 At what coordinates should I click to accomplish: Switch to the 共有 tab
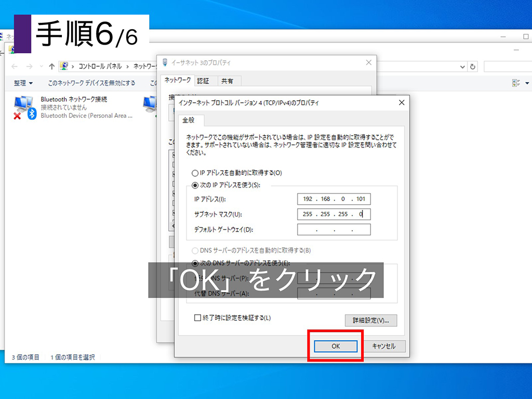click(228, 81)
